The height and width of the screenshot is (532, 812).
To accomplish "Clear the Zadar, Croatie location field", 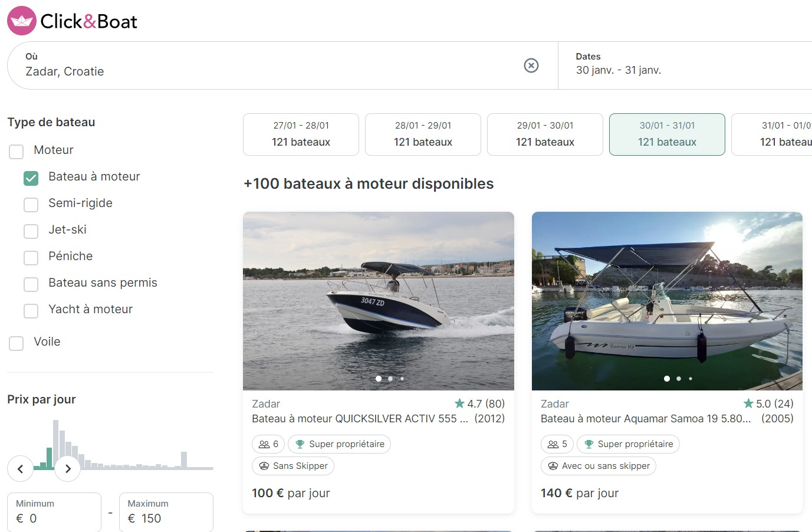I will tap(531, 65).
